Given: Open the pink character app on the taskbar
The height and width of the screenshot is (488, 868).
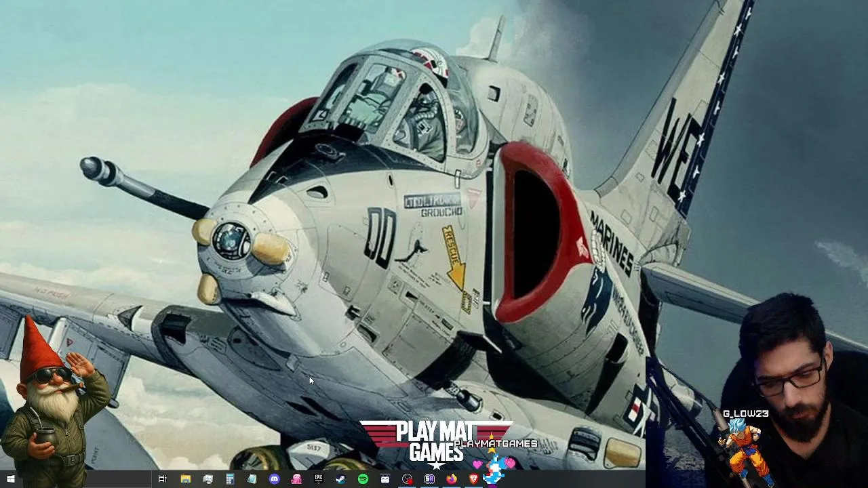Looking at the screenshot, I should click(296, 479).
